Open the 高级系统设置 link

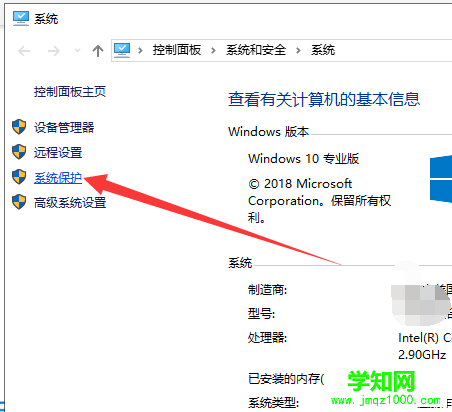pos(70,203)
